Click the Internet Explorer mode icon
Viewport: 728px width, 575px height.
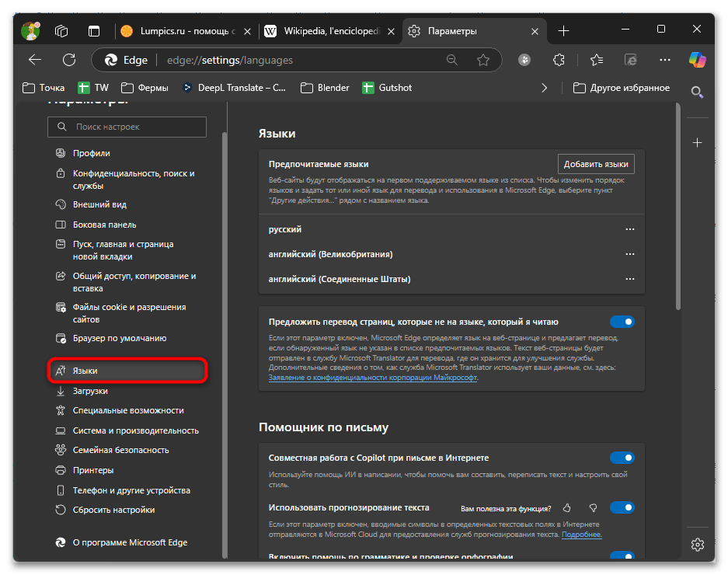[x=631, y=60]
